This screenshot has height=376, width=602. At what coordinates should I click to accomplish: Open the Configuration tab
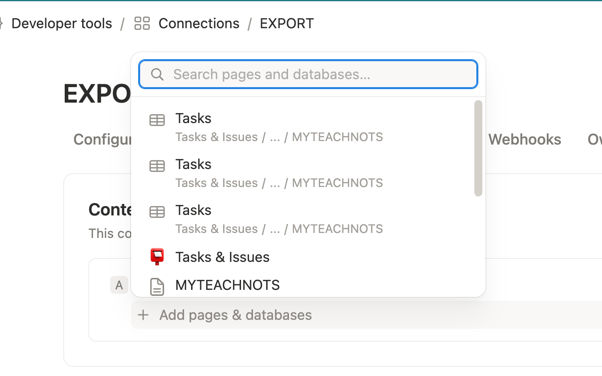(102, 139)
